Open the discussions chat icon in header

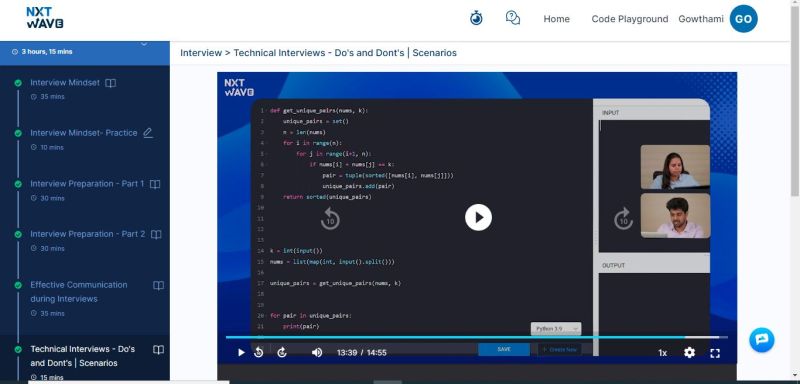513,18
